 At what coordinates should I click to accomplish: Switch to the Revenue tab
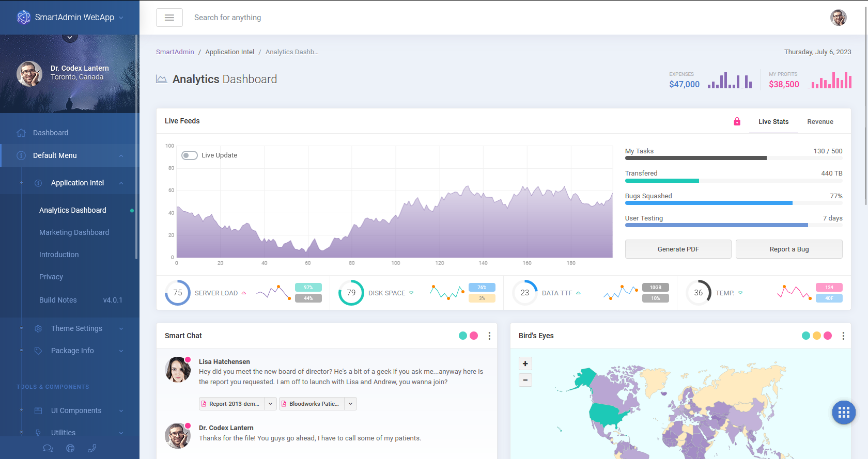point(820,122)
